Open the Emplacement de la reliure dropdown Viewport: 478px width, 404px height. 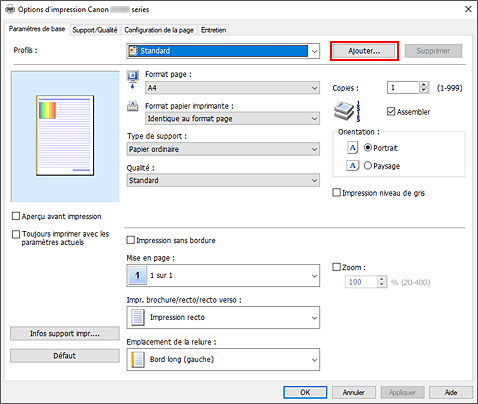tap(223, 359)
